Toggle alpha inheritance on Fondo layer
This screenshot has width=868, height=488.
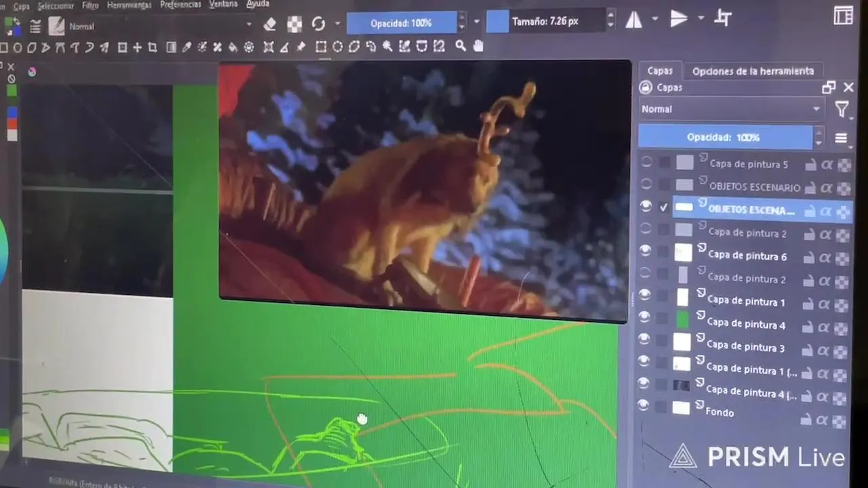(822, 421)
